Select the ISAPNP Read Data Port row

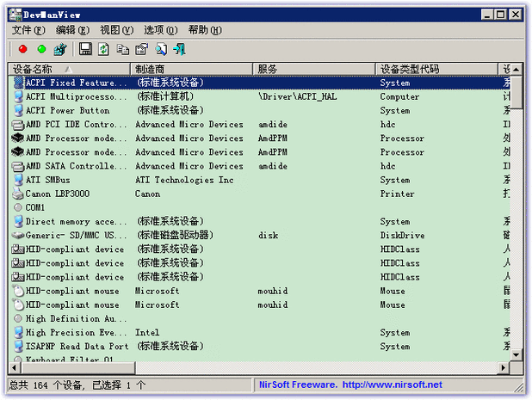point(260,346)
